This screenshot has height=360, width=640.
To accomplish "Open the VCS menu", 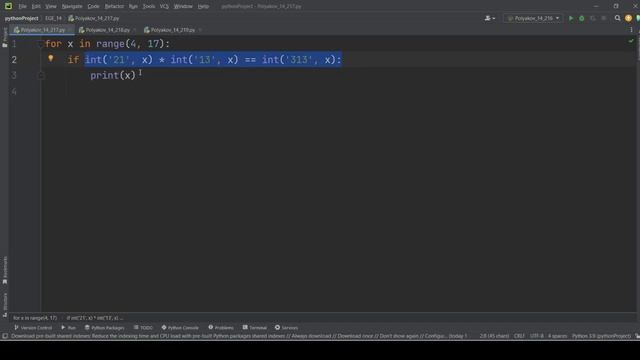I will [164, 7].
